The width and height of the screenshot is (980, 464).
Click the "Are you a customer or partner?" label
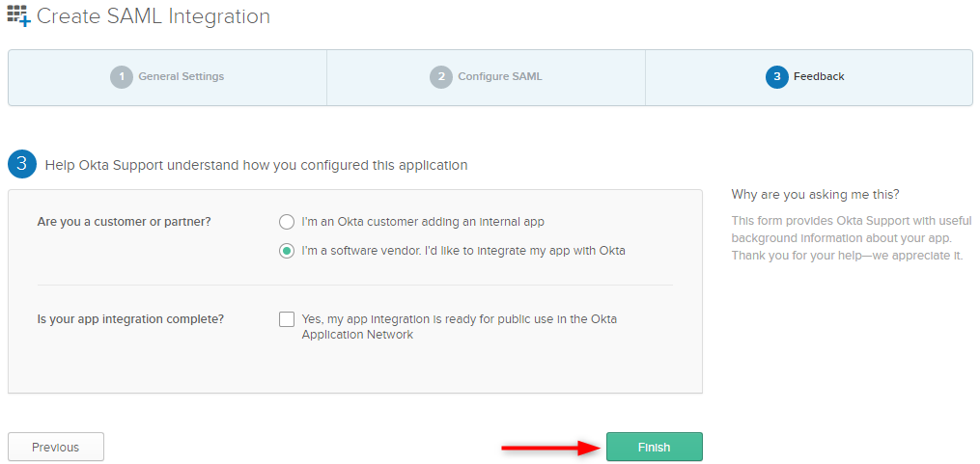click(x=125, y=221)
